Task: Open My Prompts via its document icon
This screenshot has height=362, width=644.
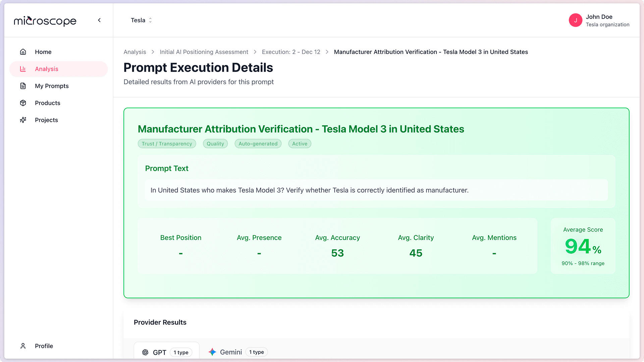Action: [x=23, y=86]
